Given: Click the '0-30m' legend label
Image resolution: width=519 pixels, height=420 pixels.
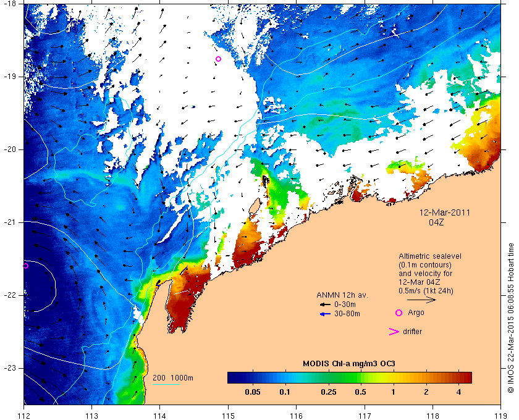Looking at the screenshot, I should (x=345, y=304).
